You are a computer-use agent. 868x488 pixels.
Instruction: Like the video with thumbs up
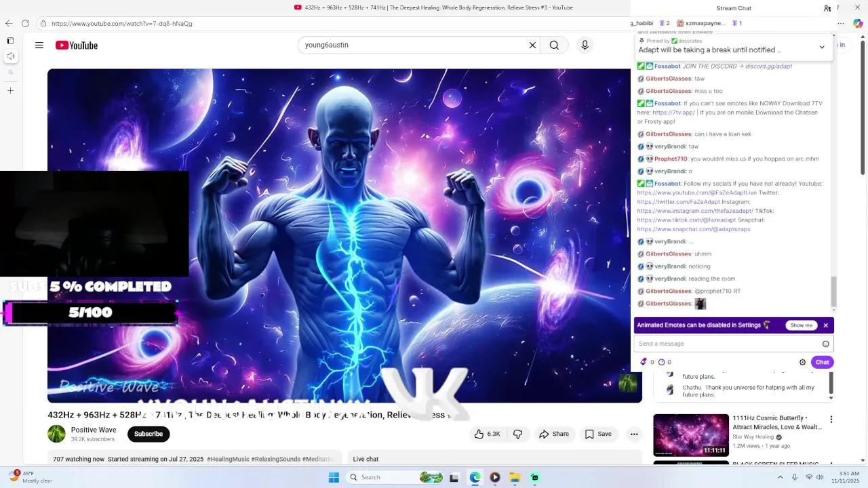pyautogui.click(x=487, y=434)
